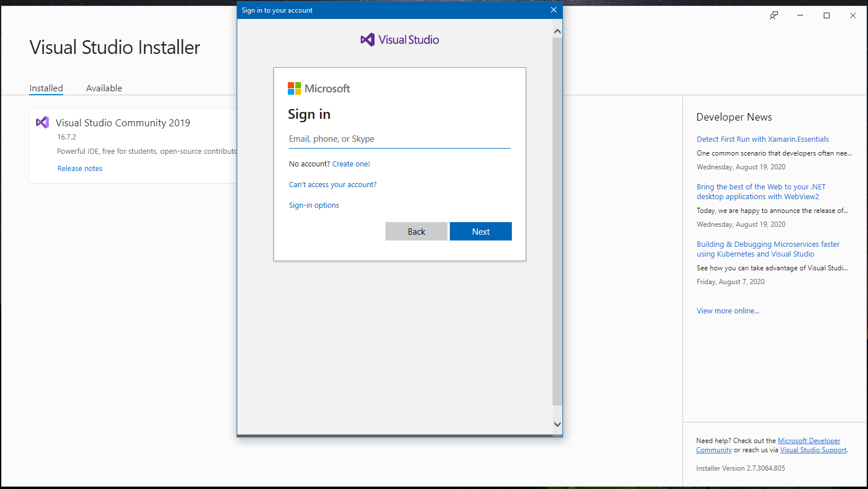
Task: Open Visual Studio Support link
Action: pyautogui.click(x=813, y=450)
